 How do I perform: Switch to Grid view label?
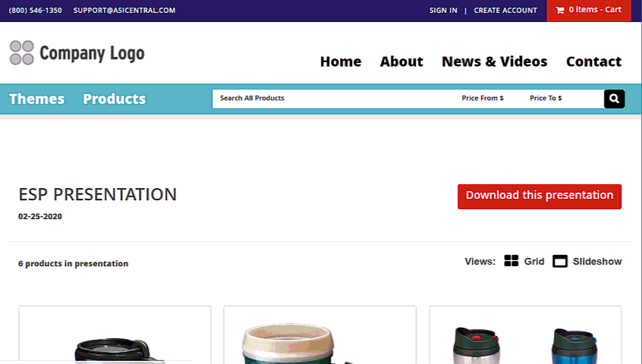click(534, 262)
